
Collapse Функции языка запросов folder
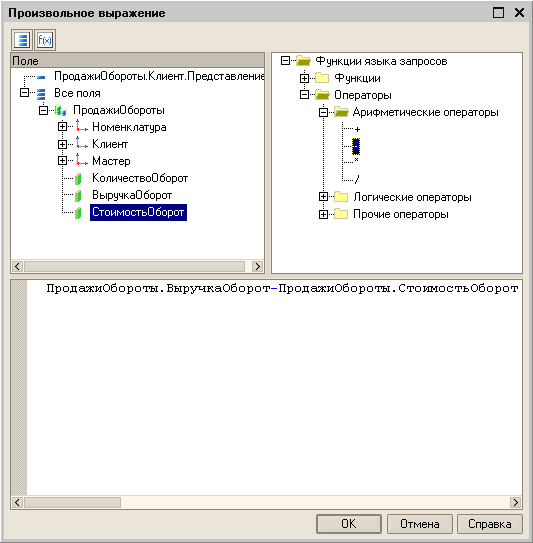pos(285,61)
